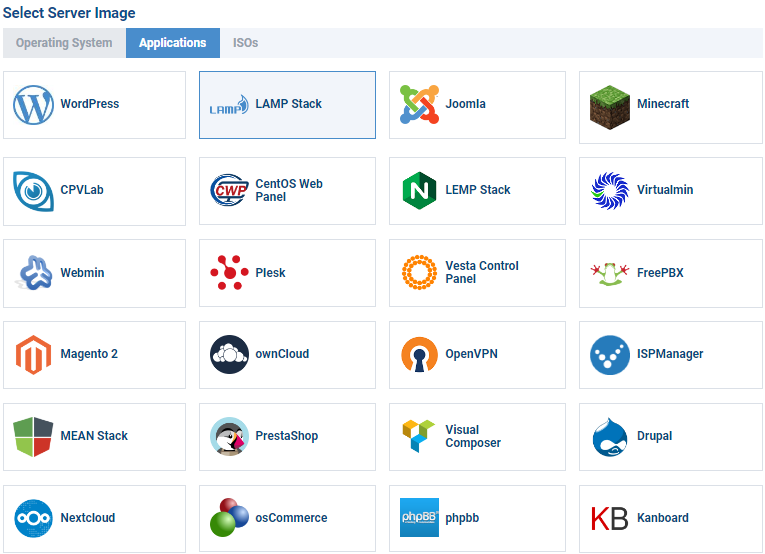Click the LEMP Stack hexagon icon
This screenshot has height=554, width=765.
point(419,190)
